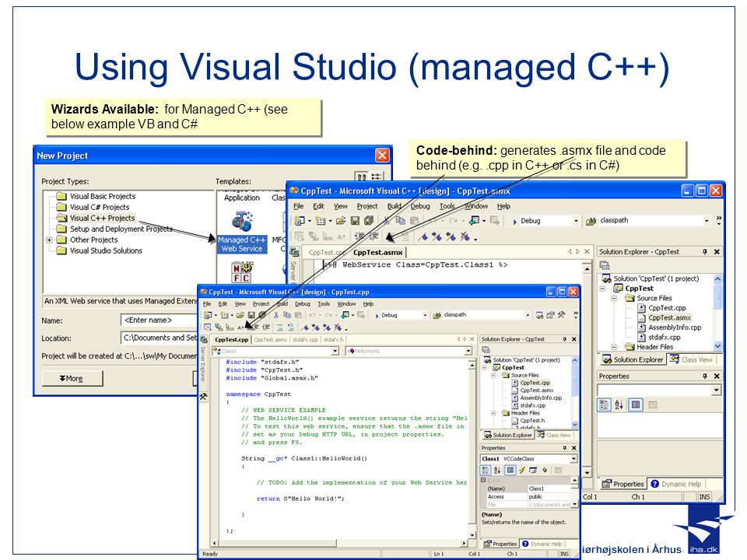Click scroll-down arrow of CppTest.asmx editor
Image resolution: width=747 pixels, height=560 pixels.
click(587, 472)
